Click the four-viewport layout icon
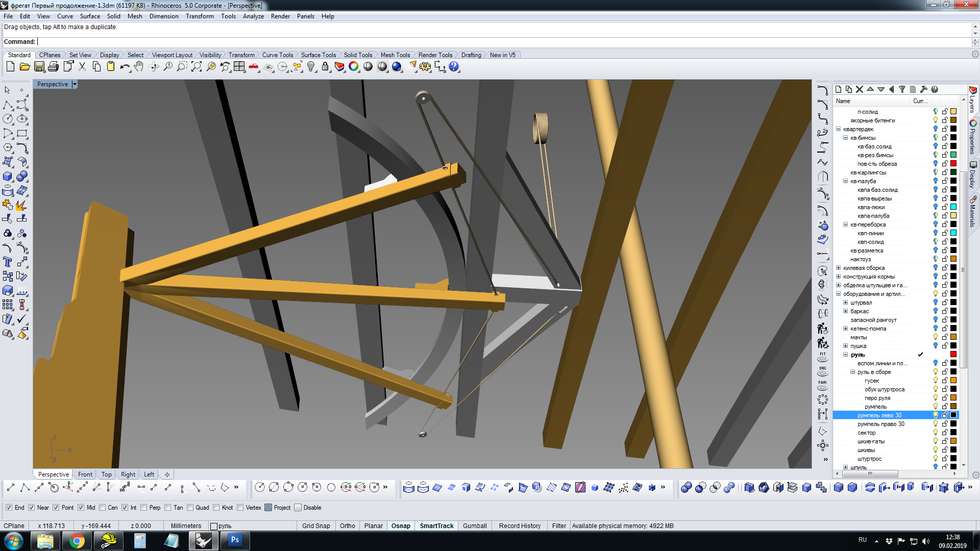980x551 pixels. click(239, 67)
